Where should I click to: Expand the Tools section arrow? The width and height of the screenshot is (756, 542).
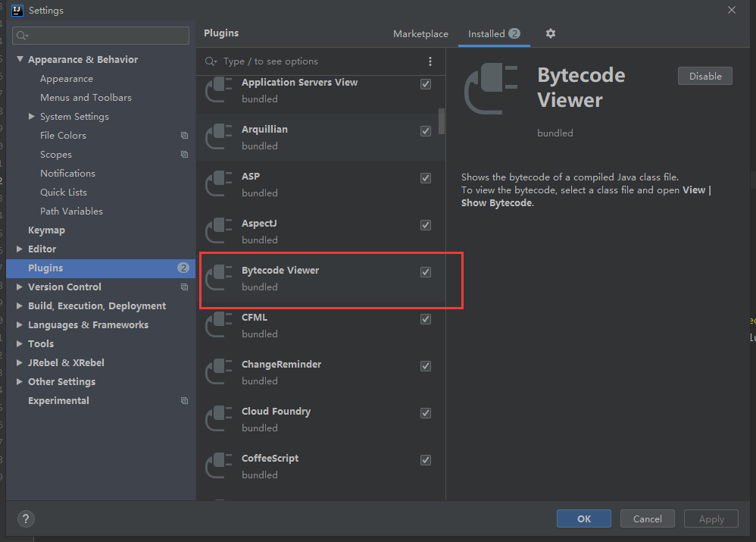click(x=20, y=343)
